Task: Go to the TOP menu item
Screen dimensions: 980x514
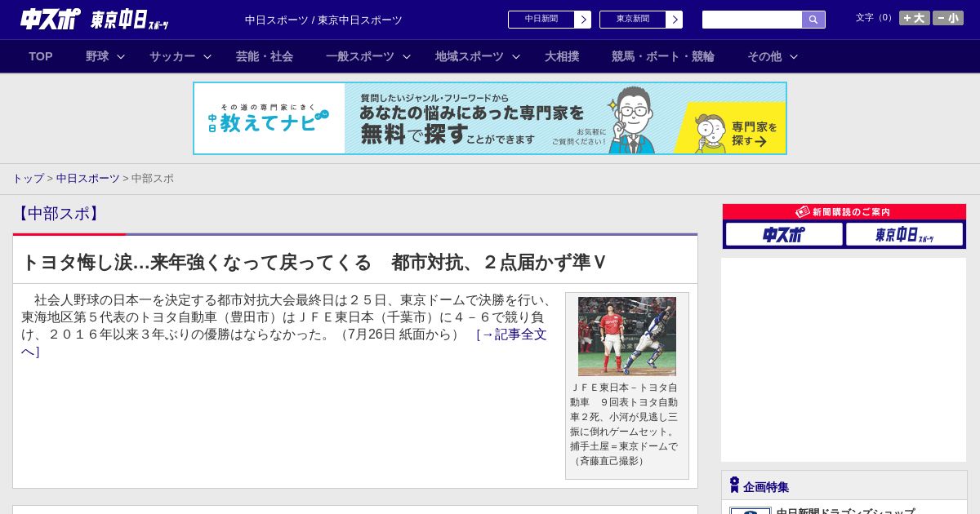Action: click(x=41, y=56)
